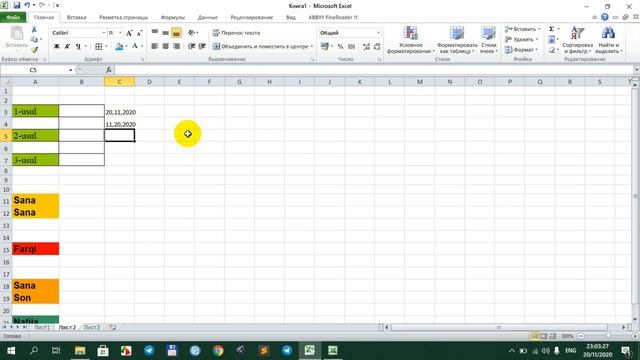
Task: Switch to the Лист1 sheet tab
Action: pos(42,327)
